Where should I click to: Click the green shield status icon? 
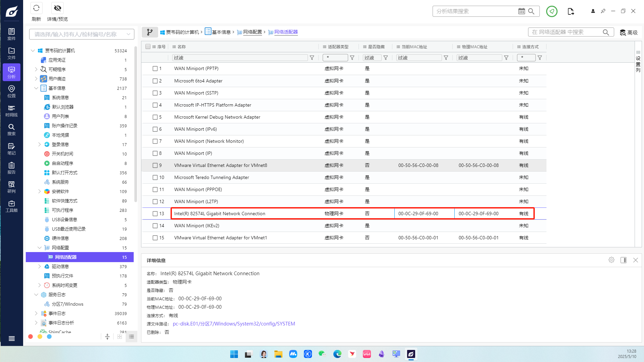[552, 11]
